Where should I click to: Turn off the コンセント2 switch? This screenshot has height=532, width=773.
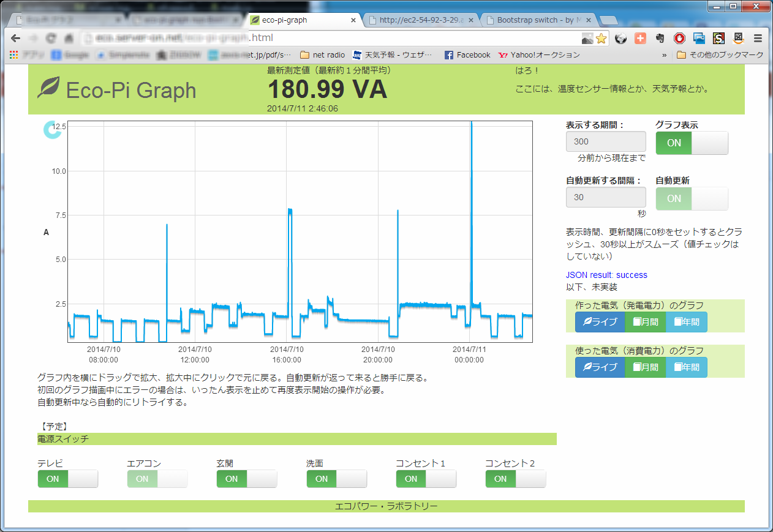[515, 479]
